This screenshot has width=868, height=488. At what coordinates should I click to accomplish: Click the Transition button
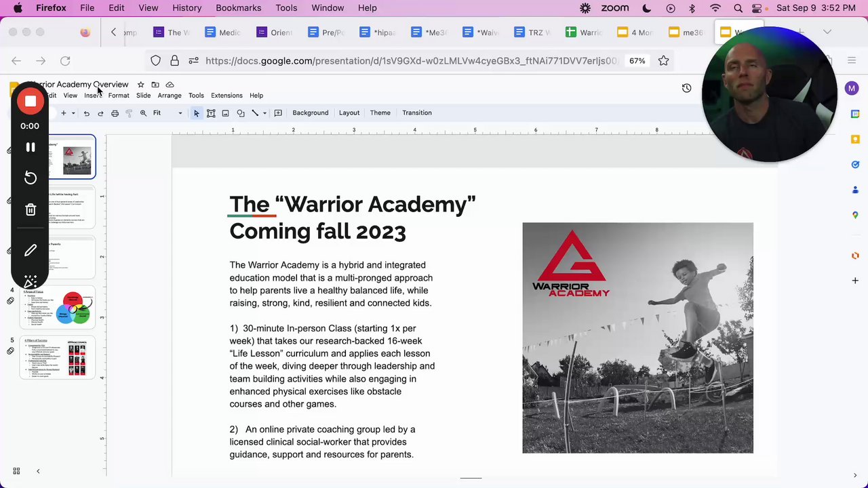click(417, 113)
